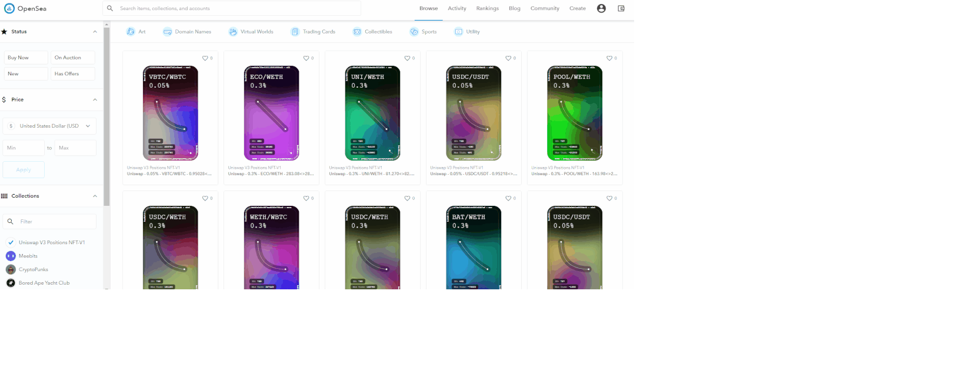980x374 pixels.
Task: Open the WETH/WBTC NFT thumbnail
Action: click(x=272, y=247)
